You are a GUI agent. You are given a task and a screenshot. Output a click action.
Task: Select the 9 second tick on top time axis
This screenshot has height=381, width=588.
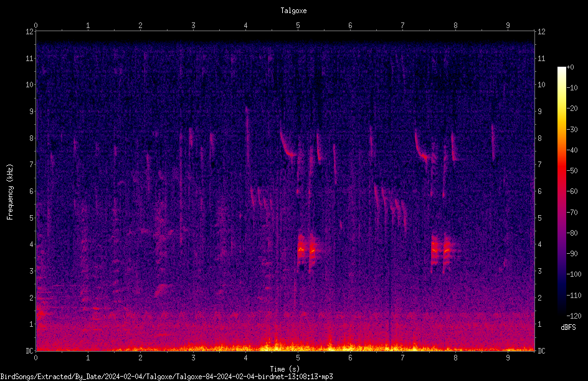508,26
